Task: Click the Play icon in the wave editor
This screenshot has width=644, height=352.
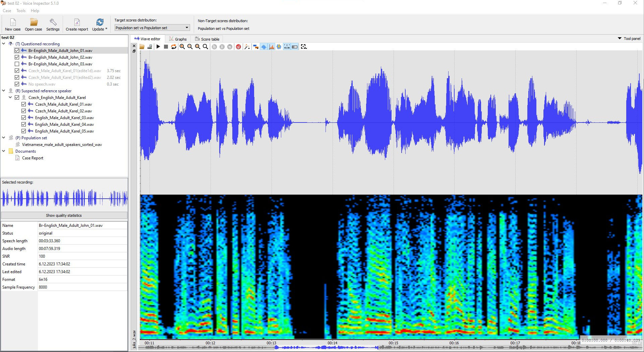Action: coord(158,47)
